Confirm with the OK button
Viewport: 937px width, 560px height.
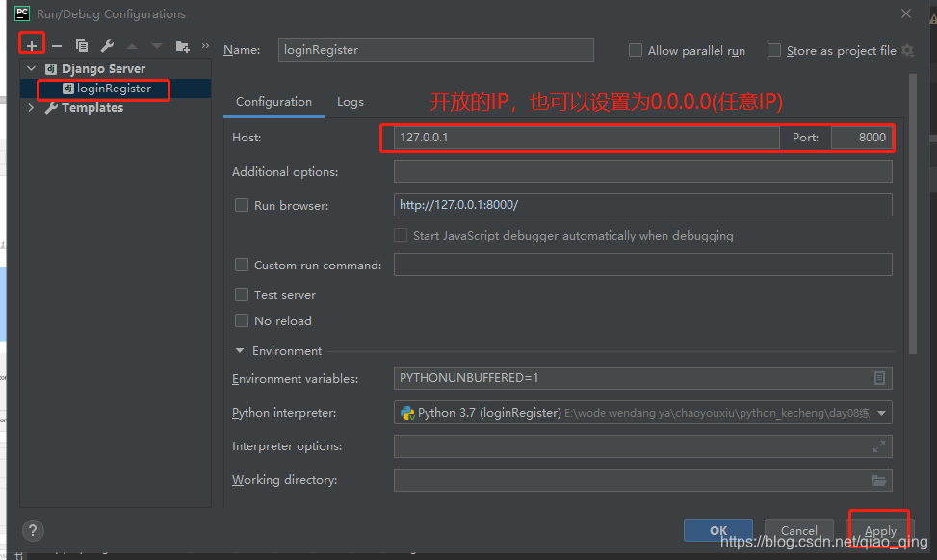point(718,530)
